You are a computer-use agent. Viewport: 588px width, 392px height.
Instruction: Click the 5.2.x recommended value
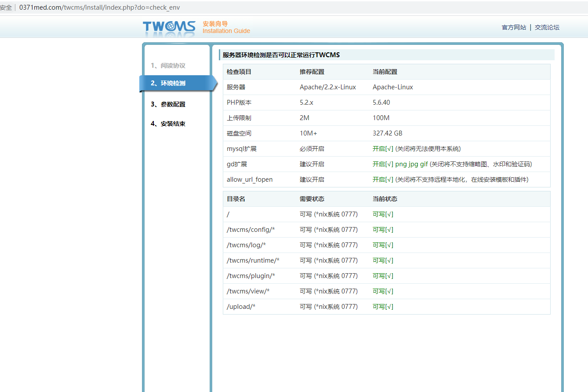(x=306, y=103)
